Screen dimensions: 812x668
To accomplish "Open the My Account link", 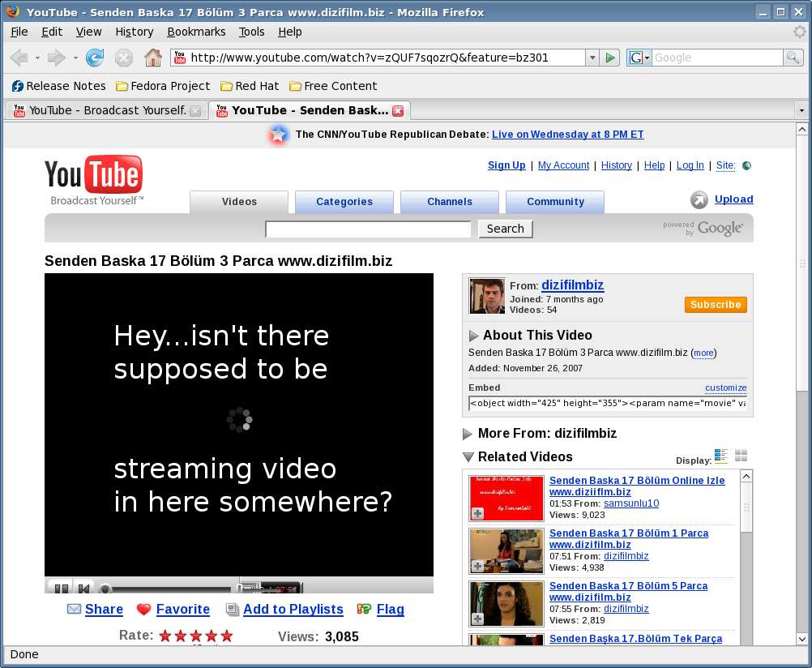I will click(563, 165).
